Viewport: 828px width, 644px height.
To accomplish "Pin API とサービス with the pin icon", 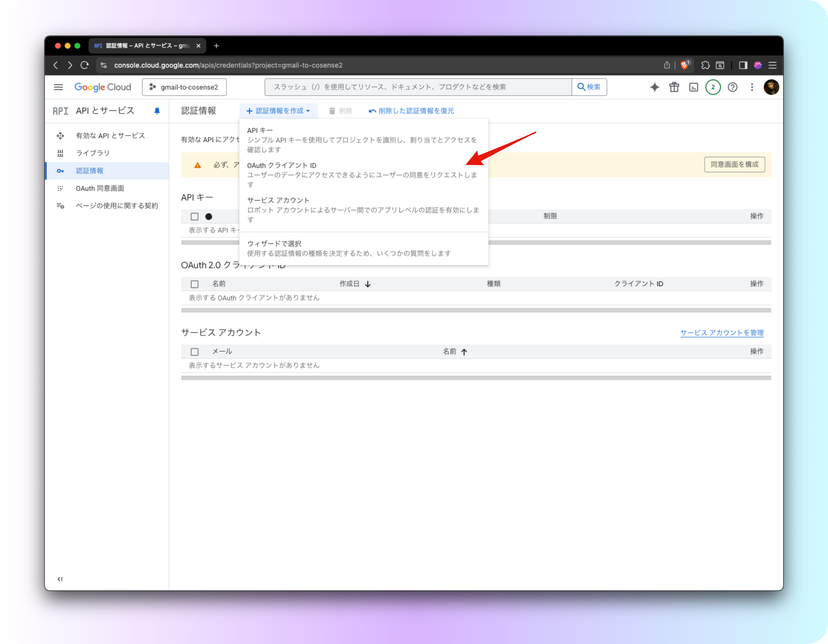I will click(157, 111).
